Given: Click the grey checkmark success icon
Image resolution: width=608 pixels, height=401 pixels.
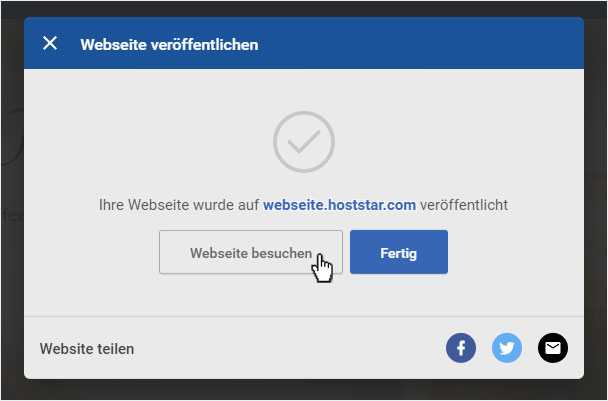Looking at the screenshot, I should 304,142.
